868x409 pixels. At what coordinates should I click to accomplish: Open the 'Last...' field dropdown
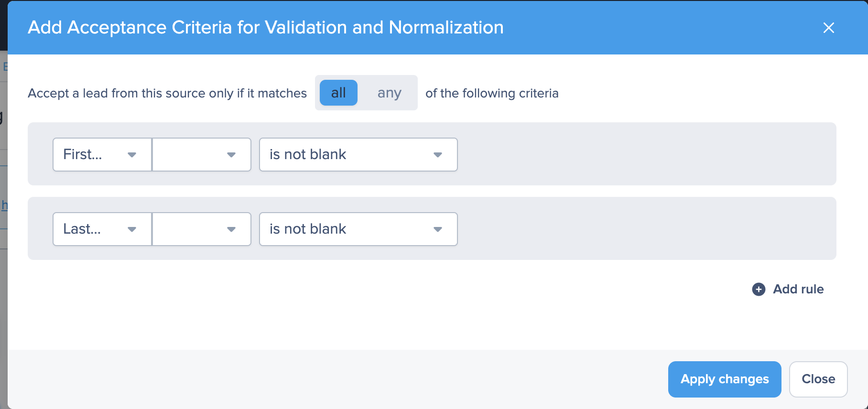point(91,229)
